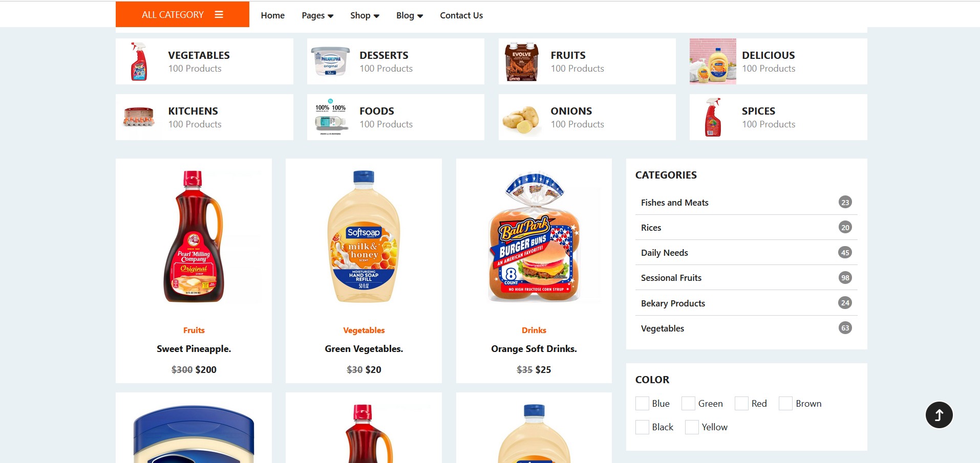Open the Contact Us page
Screen dimensions: 980x463
[461, 15]
